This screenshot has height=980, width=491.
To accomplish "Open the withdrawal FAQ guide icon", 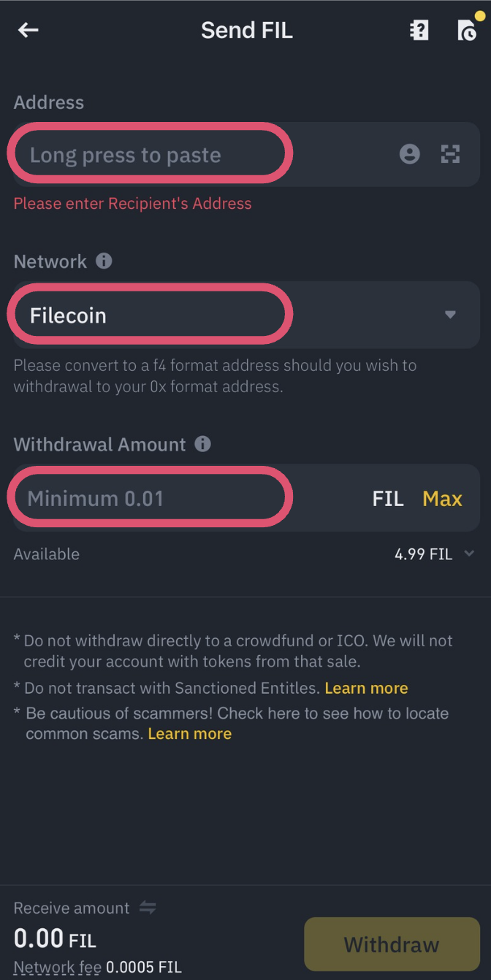I will pos(419,30).
